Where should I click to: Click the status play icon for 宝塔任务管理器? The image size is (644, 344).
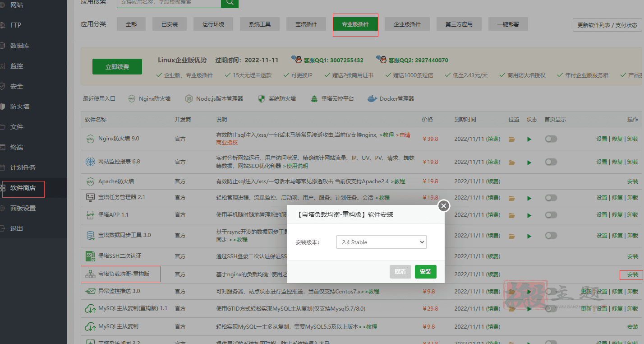pos(529,198)
